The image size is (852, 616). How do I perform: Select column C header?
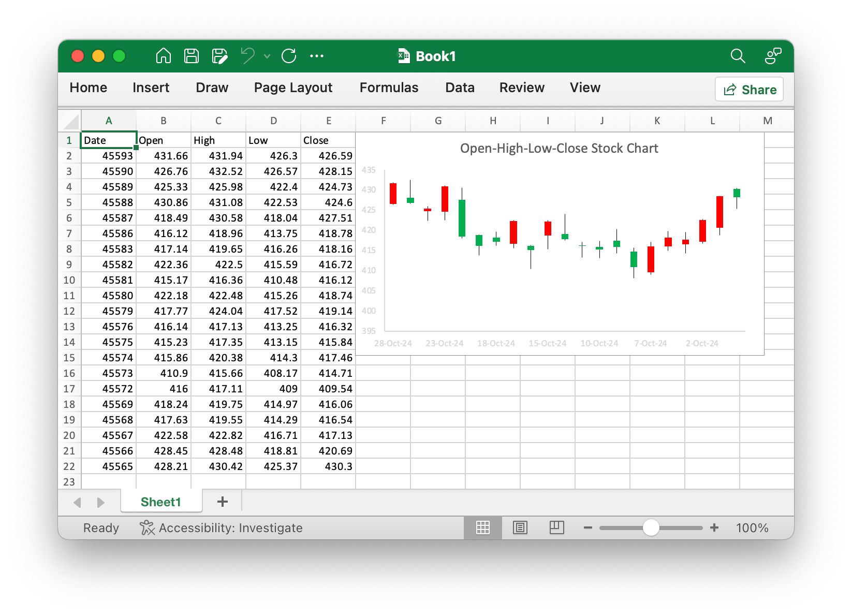click(218, 121)
